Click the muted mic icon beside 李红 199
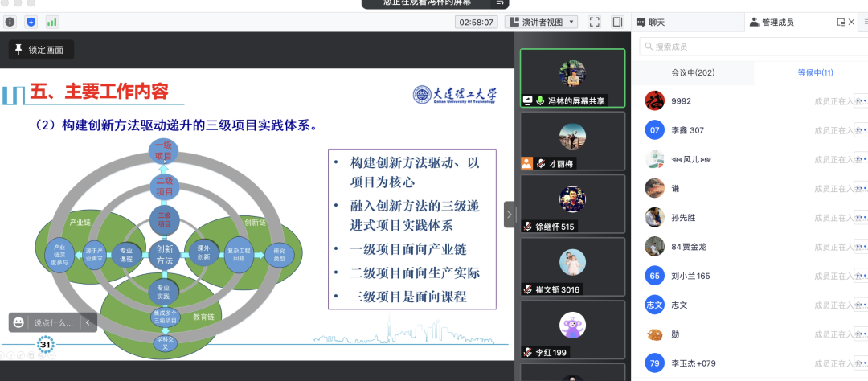This screenshot has width=868, height=381. tap(528, 352)
